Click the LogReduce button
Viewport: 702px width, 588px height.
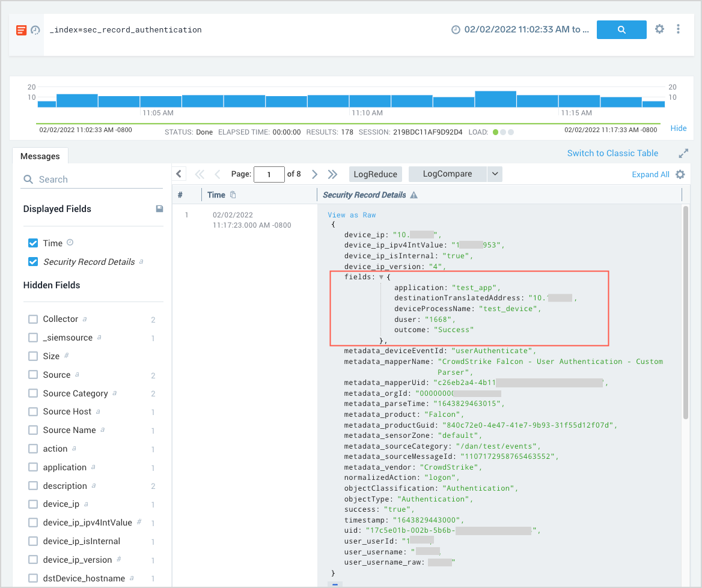(375, 174)
